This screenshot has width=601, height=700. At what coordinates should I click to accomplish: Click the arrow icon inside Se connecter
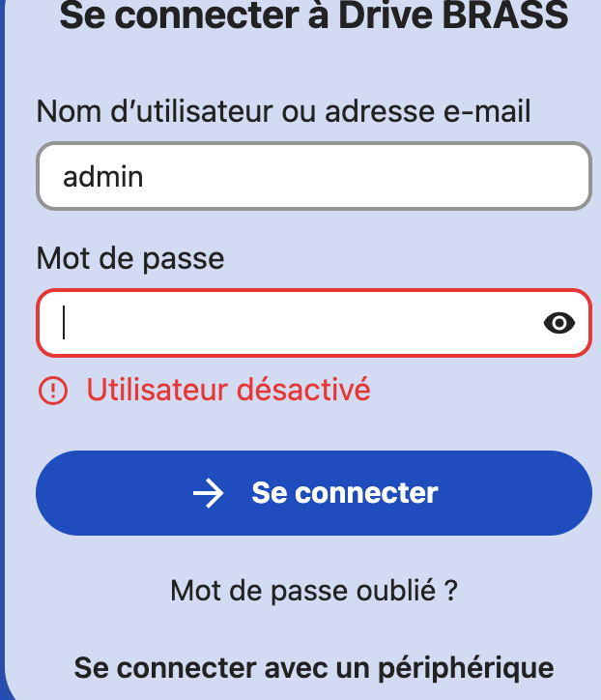(x=209, y=493)
